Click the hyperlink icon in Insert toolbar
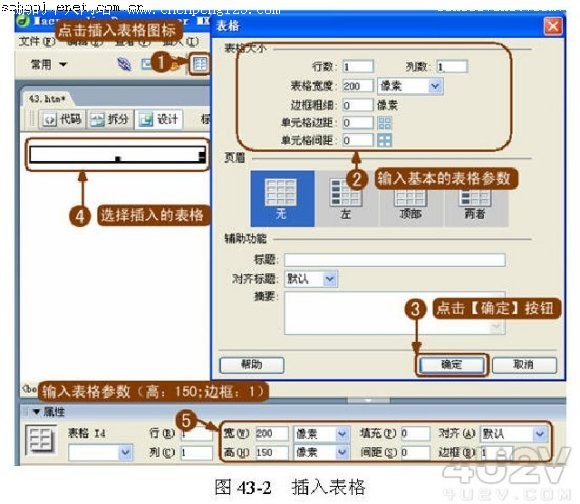580x504 pixels. [x=124, y=65]
